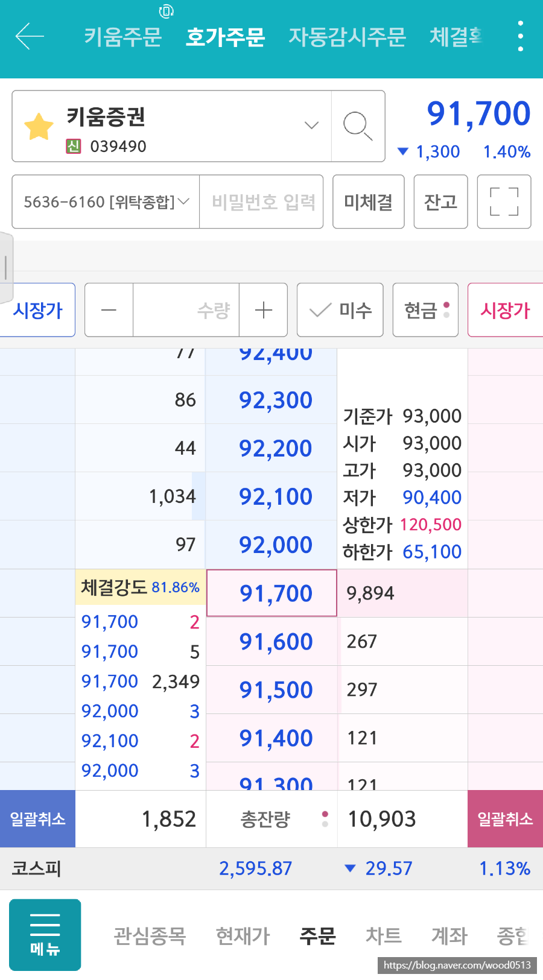The height and width of the screenshot is (980, 543).
Task: Select the red 시장가 buy-side button
Action: pos(506,310)
